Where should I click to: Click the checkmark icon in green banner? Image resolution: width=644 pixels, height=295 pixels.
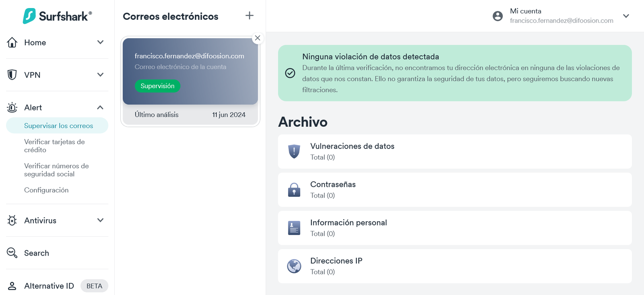290,73
